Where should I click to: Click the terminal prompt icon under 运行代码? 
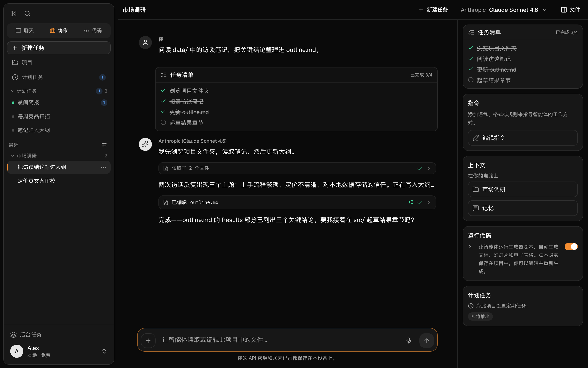[471, 247]
